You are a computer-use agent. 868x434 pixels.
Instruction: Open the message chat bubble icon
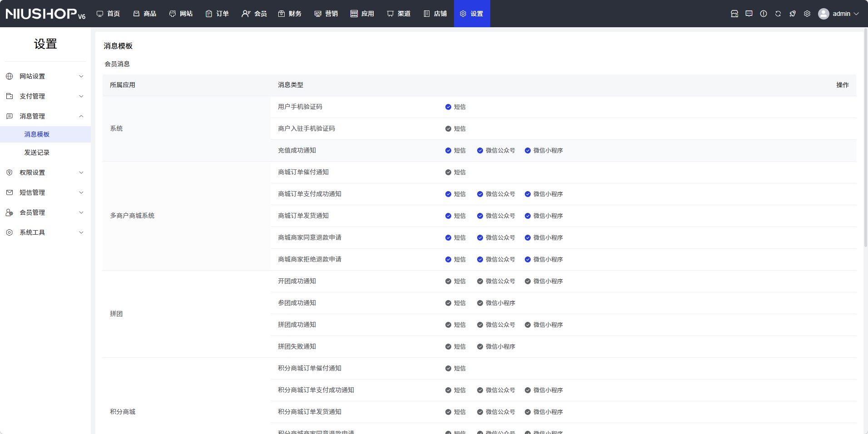[x=749, y=14]
